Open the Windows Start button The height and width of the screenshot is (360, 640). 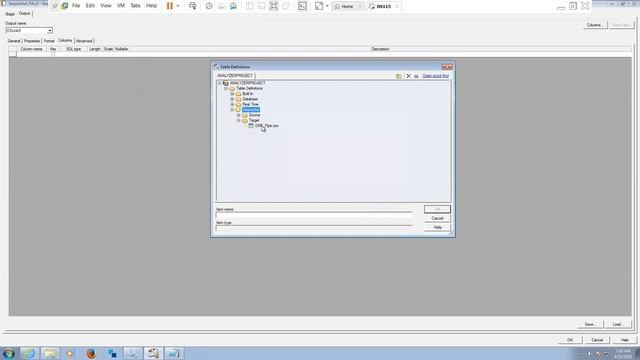tap(9, 353)
